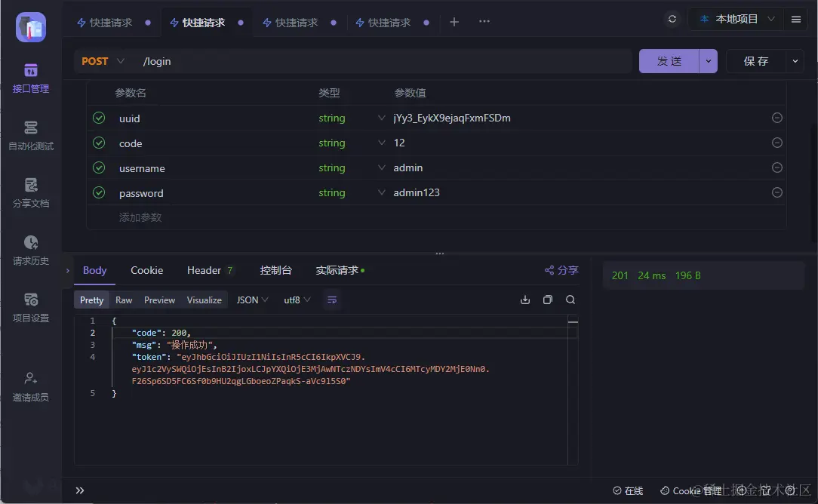Expand the bottom bar double-arrow icon
Screen dimensions: 818x504
[x=80, y=490]
